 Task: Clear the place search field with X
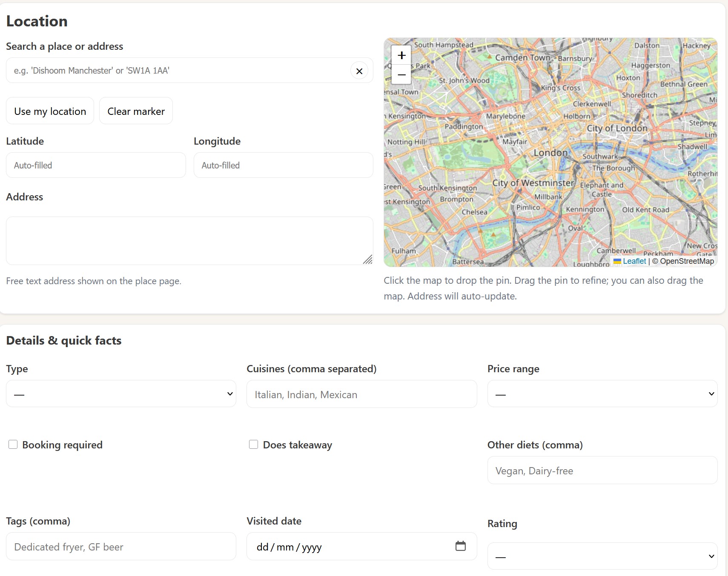[359, 71]
